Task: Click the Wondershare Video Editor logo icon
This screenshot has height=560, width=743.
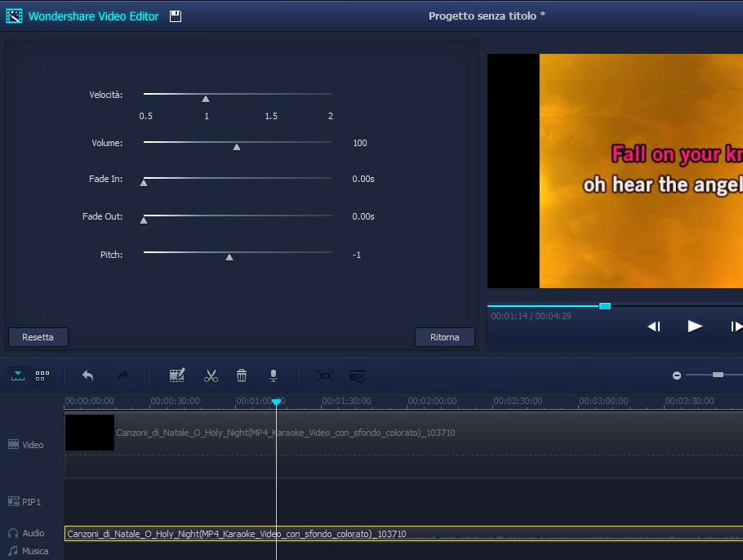Action: [x=14, y=16]
